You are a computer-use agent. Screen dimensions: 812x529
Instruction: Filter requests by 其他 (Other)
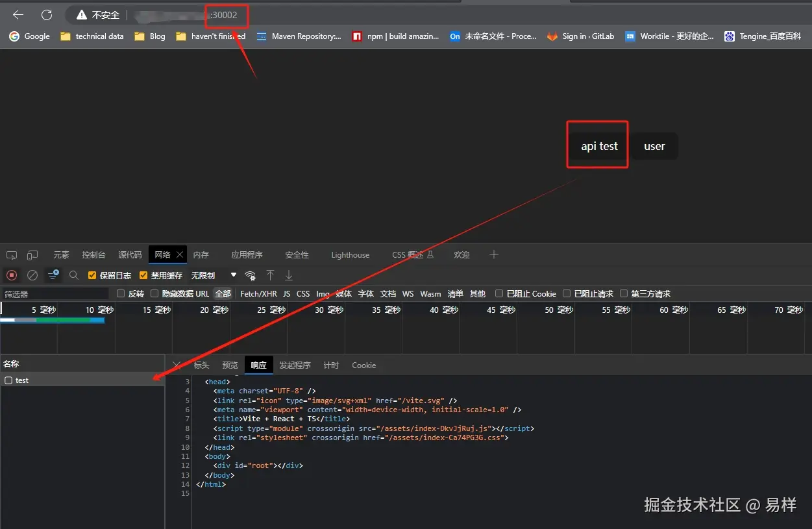(x=478, y=294)
